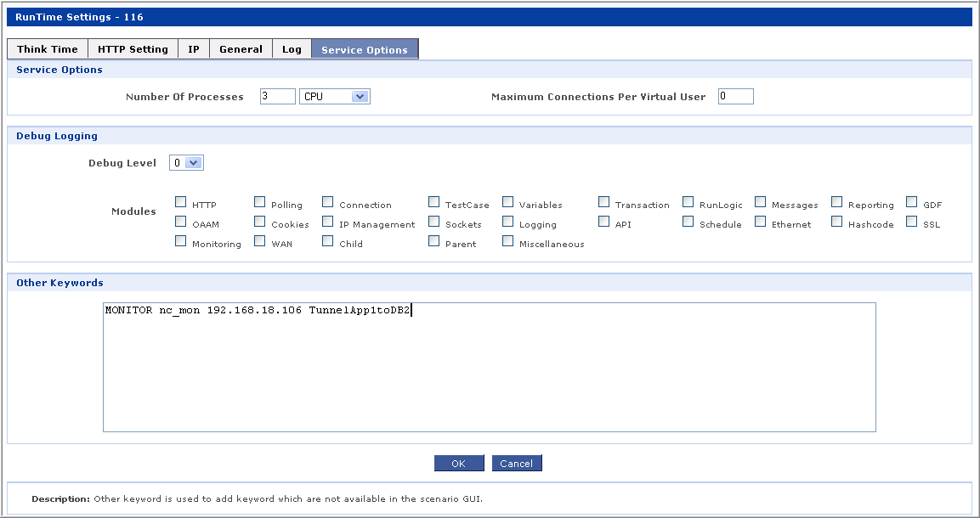Go to the Log tab
980x518 pixels.
(292, 49)
